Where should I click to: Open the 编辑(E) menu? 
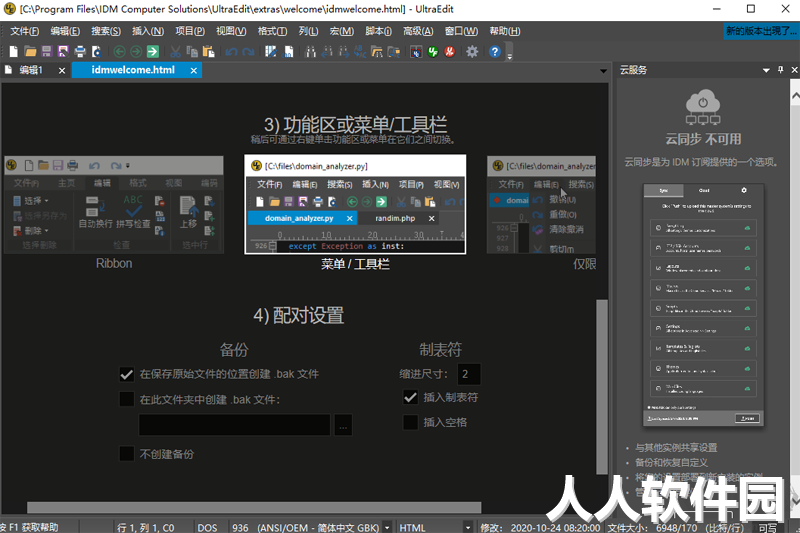coord(65,31)
